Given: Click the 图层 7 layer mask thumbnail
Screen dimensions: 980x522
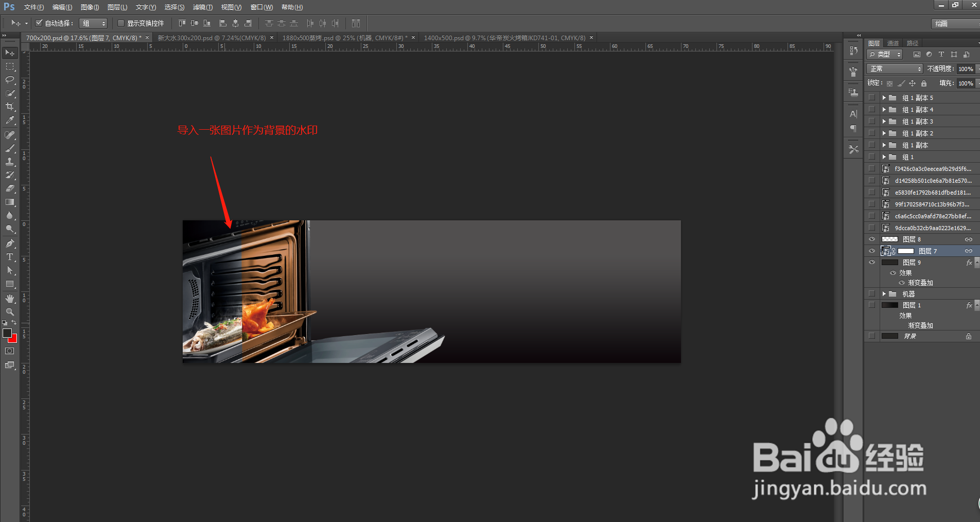Looking at the screenshot, I should [906, 251].
